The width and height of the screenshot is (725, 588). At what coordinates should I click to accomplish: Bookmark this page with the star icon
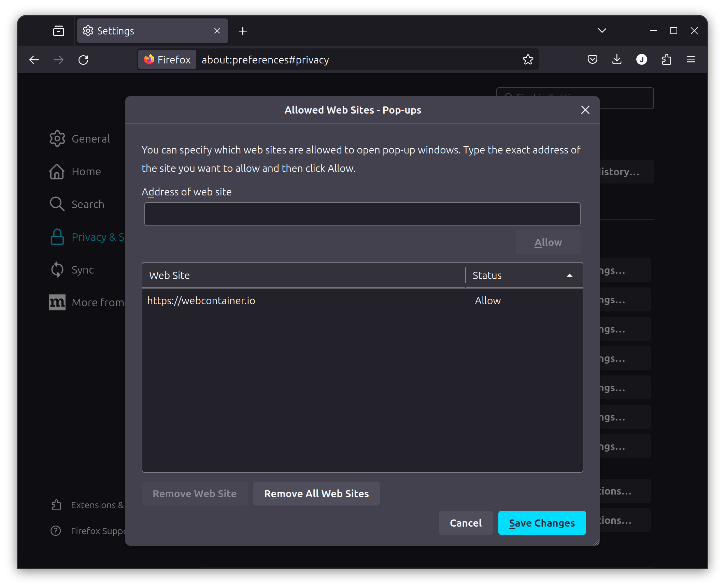pyautogui.click(x=528, y=60)
